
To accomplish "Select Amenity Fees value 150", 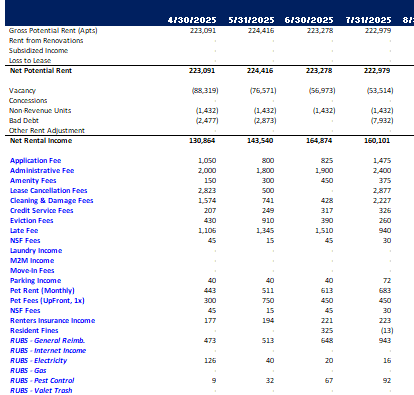I will point(210,181).
